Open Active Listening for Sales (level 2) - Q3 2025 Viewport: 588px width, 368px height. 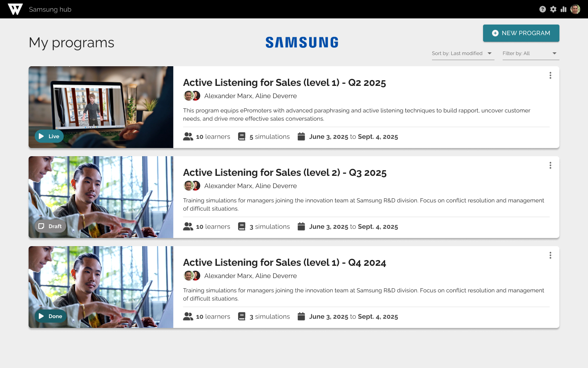(285, 173)
